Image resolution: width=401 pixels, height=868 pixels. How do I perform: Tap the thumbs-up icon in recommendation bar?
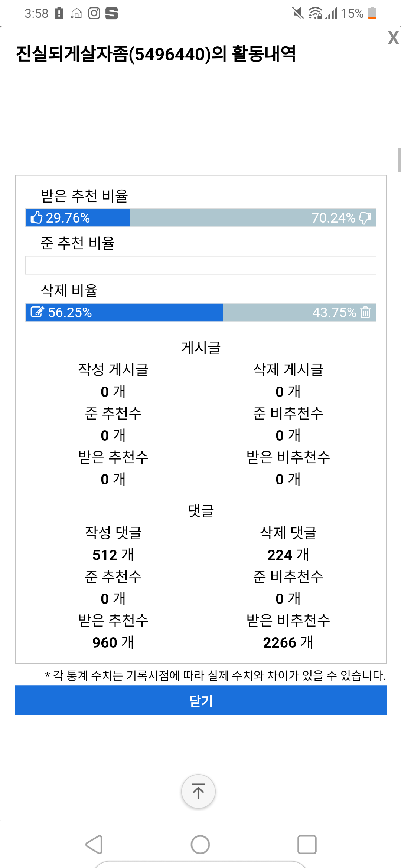tap(36, 217)
